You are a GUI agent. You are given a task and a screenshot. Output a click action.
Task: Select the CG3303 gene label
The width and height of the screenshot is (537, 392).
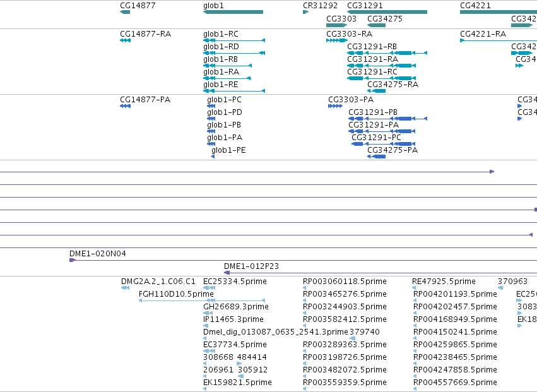(341, 19)
